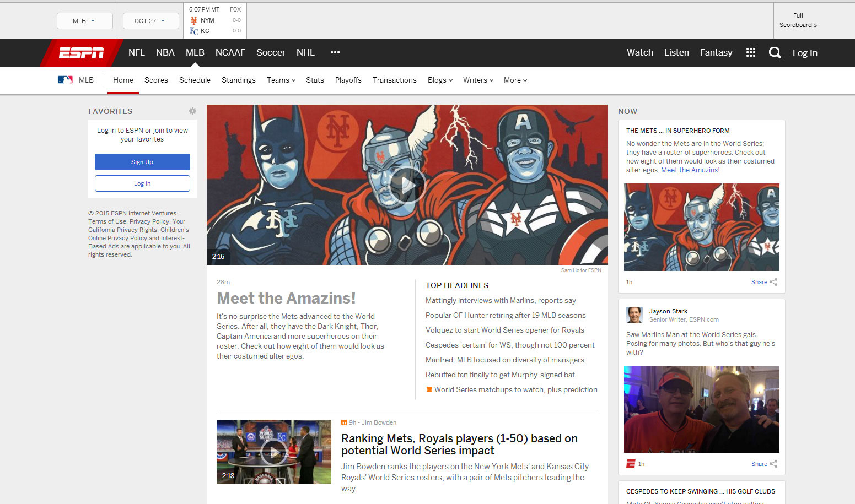Image resolution: width=855 pixels, height=504 pixels.
Task: Click the NYM vs KC game score box
Action: (216, 20)
